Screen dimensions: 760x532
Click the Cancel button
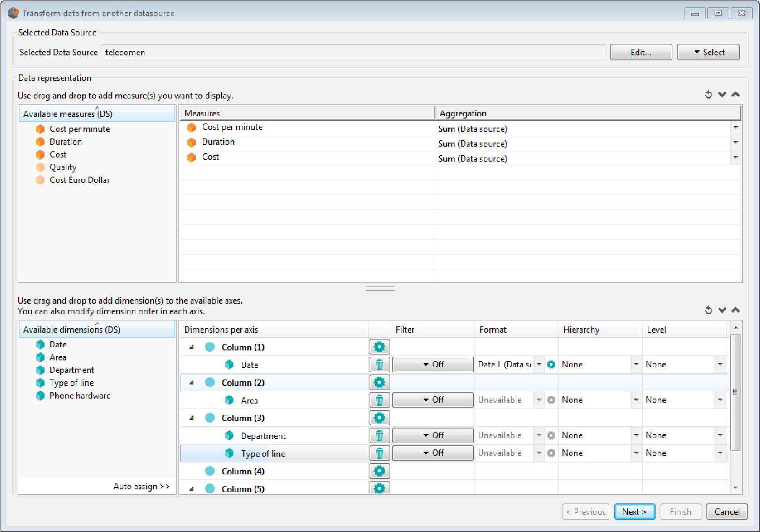pyautogui.click(x=726, y=512)
